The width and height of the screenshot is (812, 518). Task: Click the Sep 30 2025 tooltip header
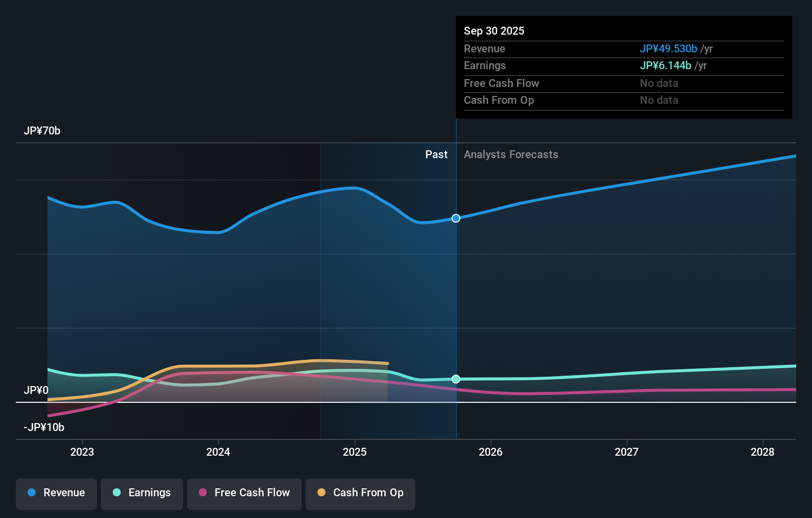click(494, 31)
